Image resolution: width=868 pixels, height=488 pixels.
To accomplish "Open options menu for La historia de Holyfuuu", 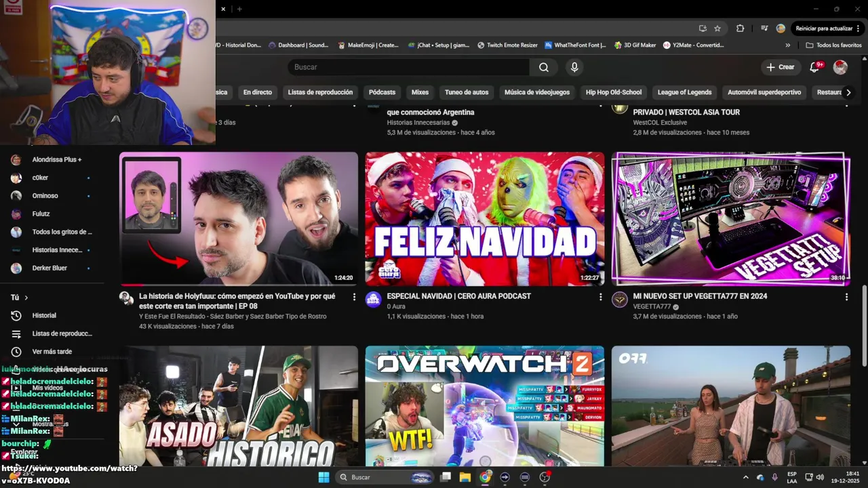I will [354, 297].
